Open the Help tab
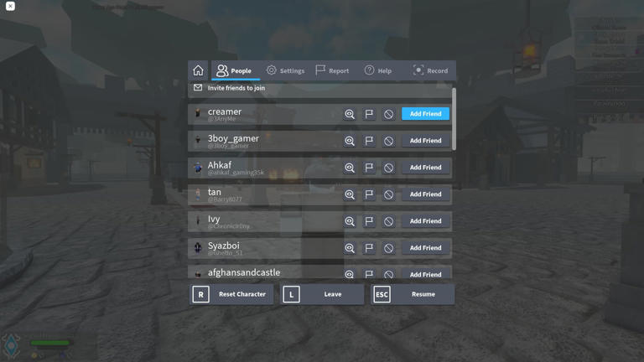The height and width of the screenshot is (362, 644). tap(378, 70)
